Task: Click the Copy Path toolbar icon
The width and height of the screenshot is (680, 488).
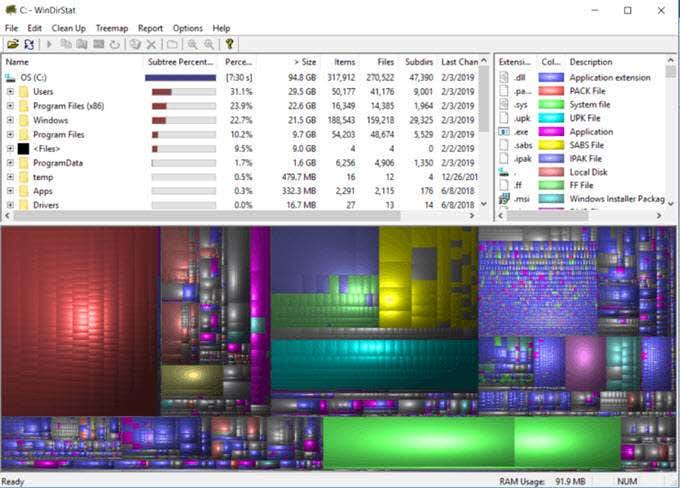Action: point(66,44)
